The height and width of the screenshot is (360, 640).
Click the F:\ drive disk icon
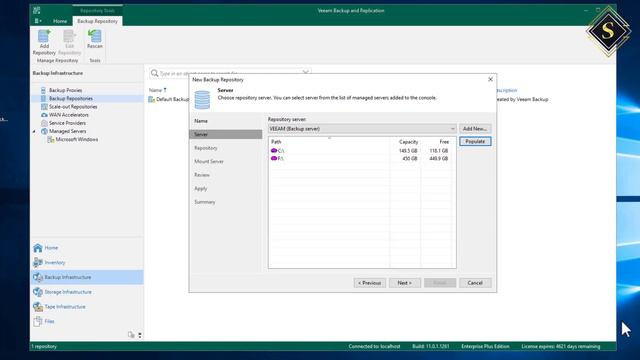point(274,158)
